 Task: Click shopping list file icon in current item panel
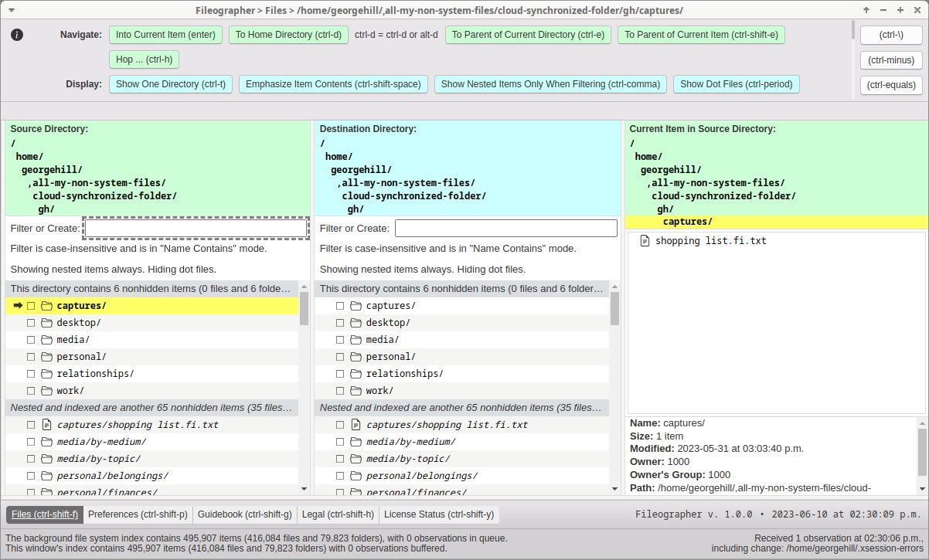coord(645,241)
